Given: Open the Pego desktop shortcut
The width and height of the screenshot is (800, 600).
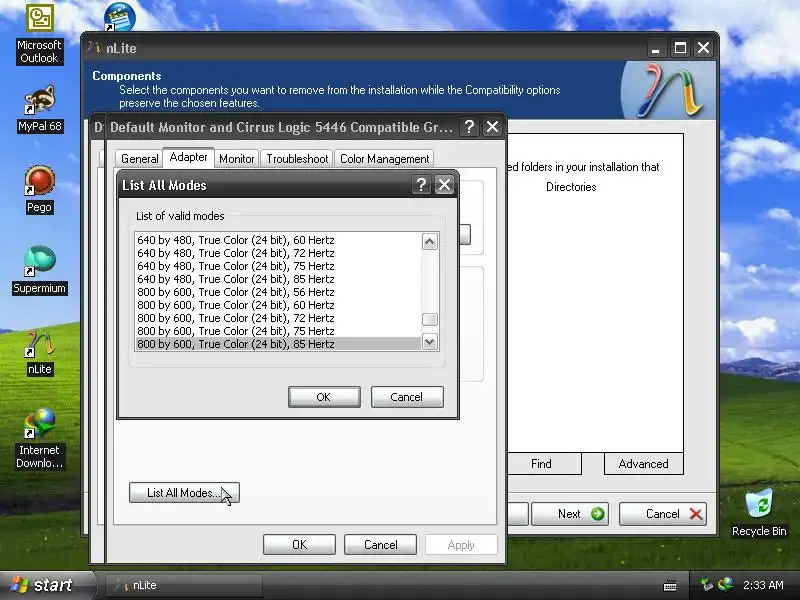Looking at the screenshot, I should coord(39,190).
